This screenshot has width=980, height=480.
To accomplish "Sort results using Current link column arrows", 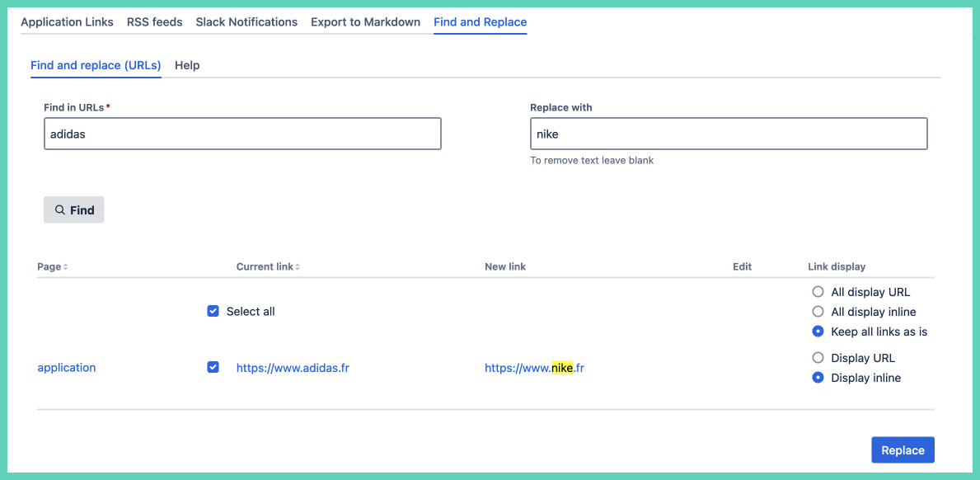I will [298, 266].
